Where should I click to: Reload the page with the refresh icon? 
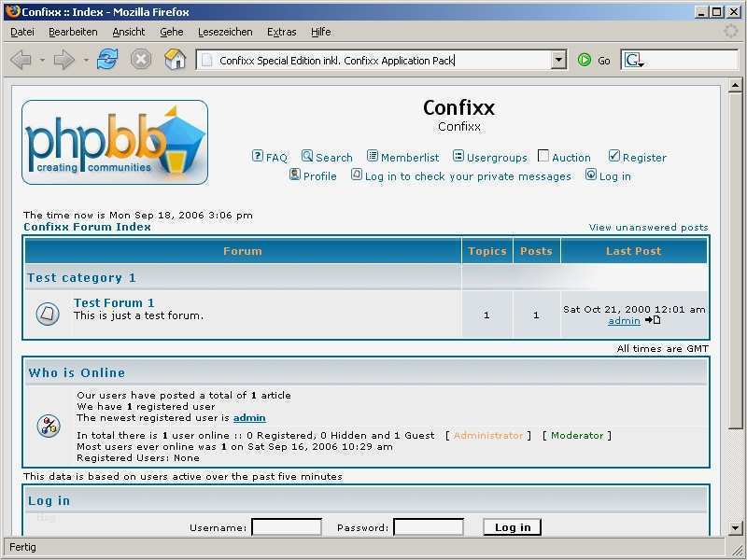coord(107,60)
